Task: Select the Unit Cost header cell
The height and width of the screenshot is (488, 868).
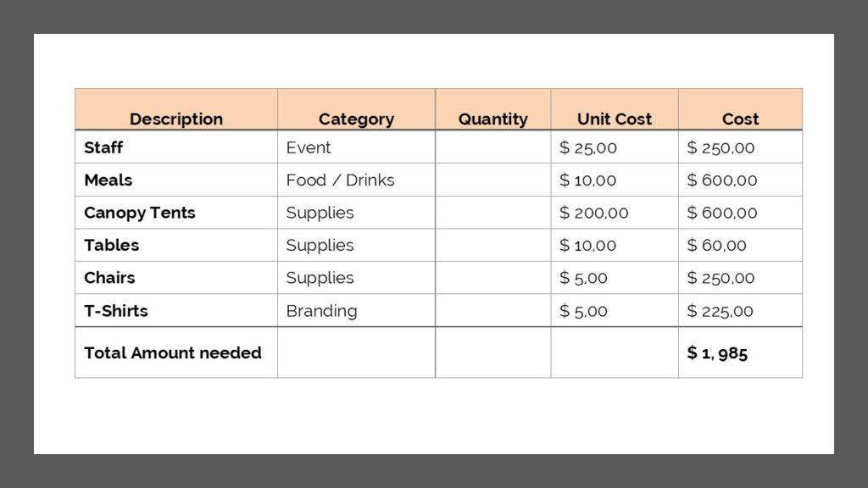Action: [615, 109]
